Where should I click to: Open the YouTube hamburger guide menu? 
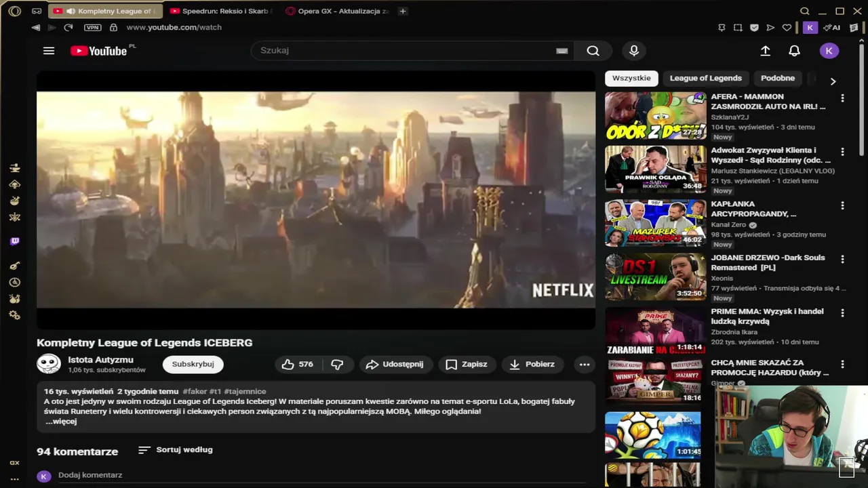49,51
